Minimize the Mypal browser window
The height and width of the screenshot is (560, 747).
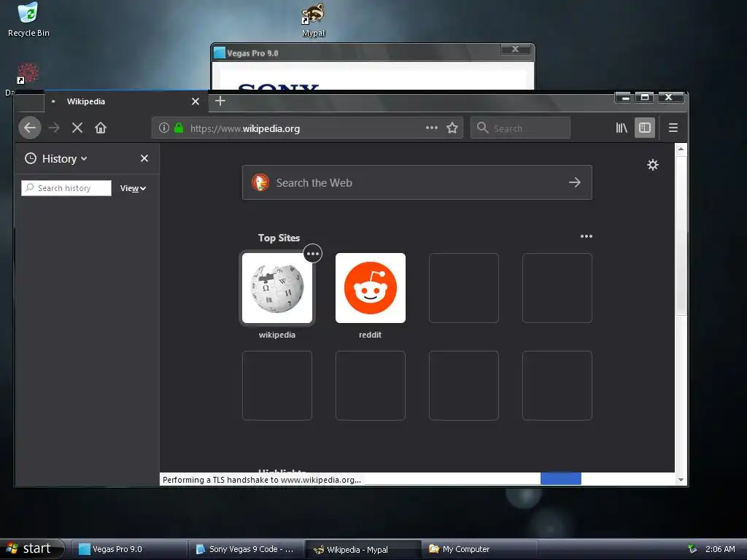tap(624, 97)
